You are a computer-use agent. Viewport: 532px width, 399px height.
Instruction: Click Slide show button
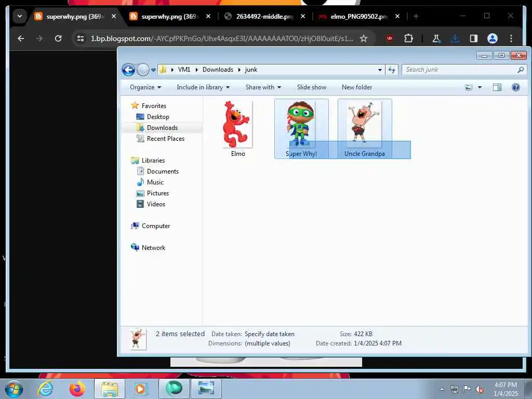tap(312, 87)
